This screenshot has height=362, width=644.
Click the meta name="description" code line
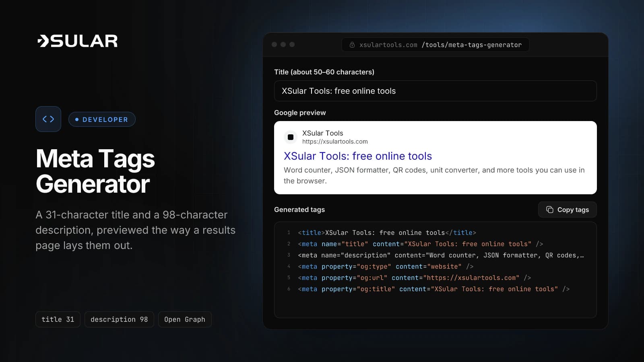(x=441, y=255)
